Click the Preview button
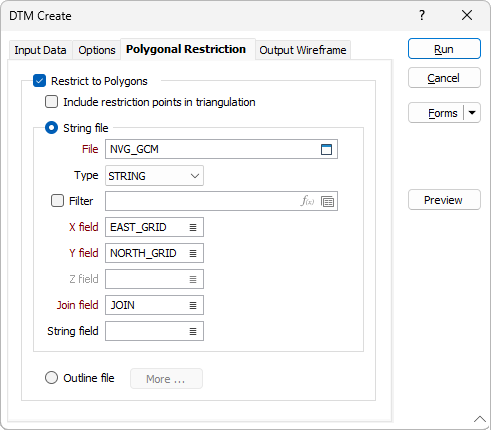Screen dimensions: 491x430 point(444,200)
